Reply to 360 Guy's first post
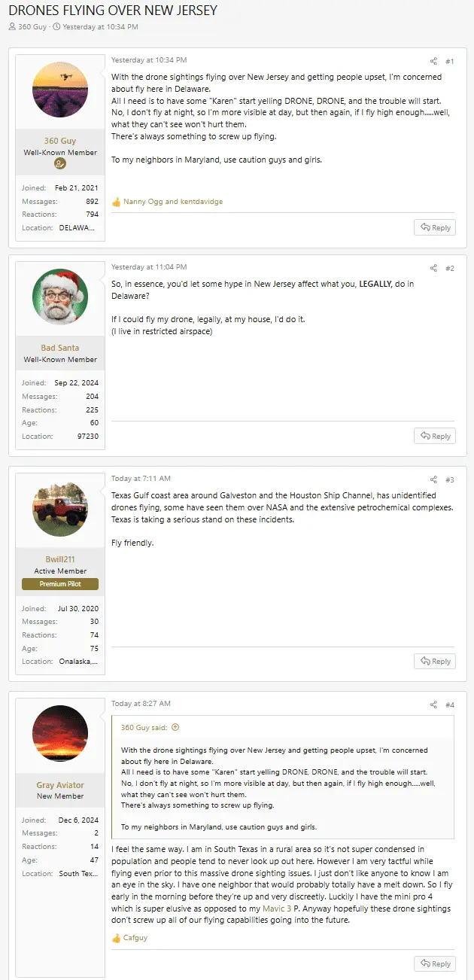474x980 pixels. [x=435, y=227]
